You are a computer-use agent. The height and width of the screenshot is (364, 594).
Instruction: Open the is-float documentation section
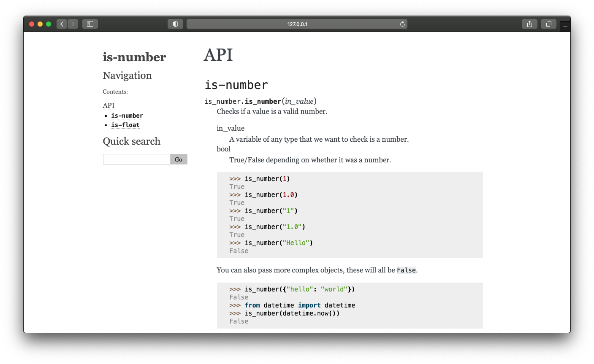point(125,125)
